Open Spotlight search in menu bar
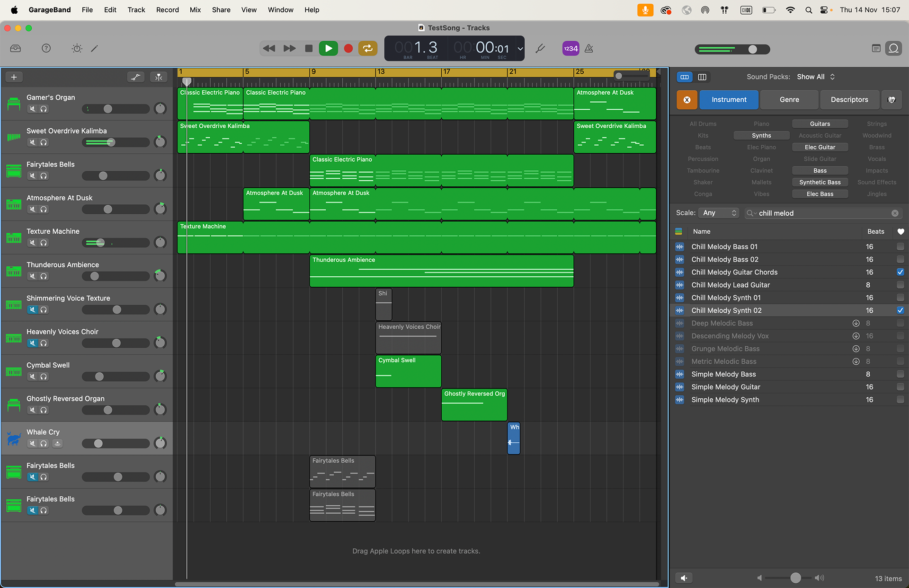The image size is (909, 588). pos(809,10)
